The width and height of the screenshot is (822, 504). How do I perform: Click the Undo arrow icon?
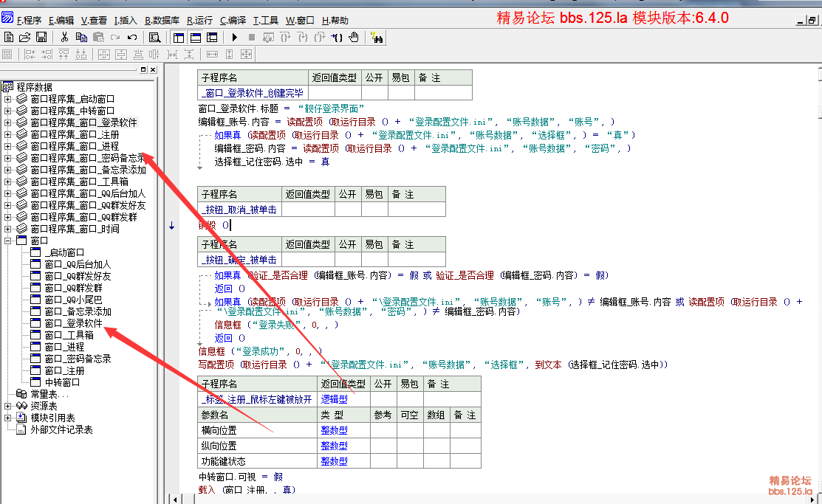tap(131, 37)
